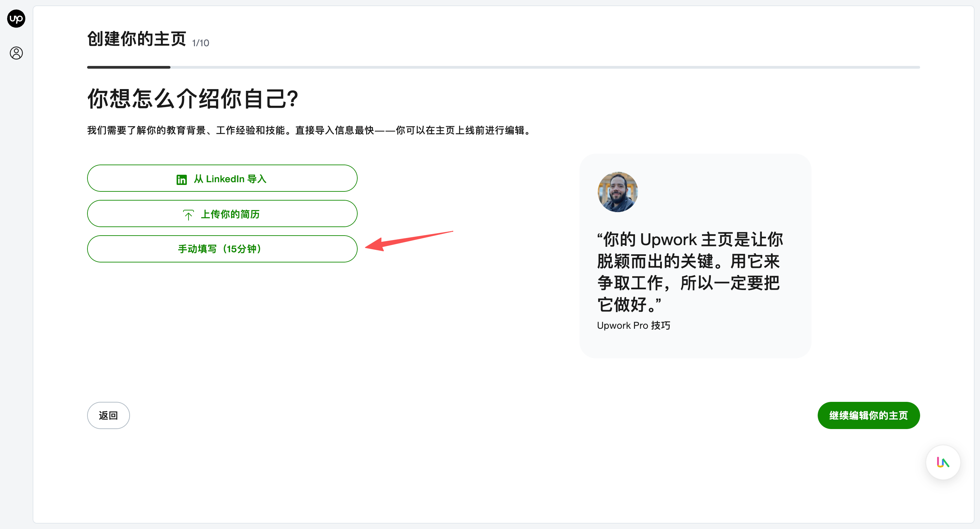Choose 手动填写（15分钟）button
The width and height of the screenshot is (980, 529).
tap(222, 249)
